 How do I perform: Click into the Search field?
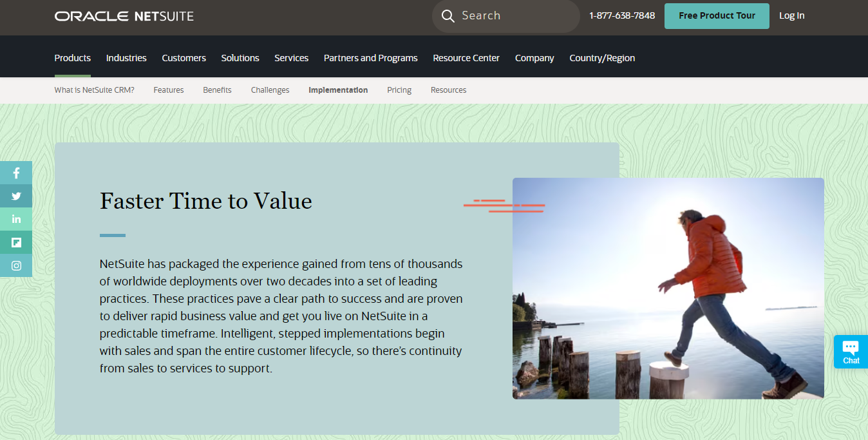coord(506,16)
